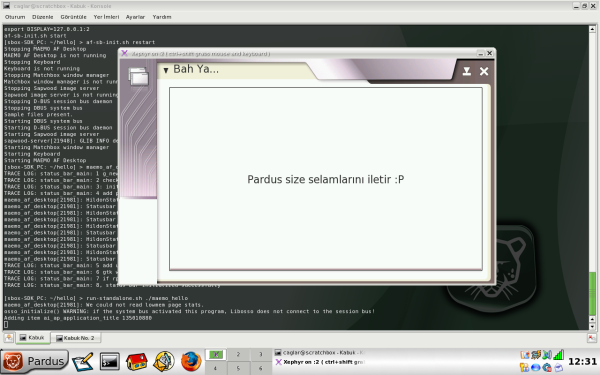Screen dimensions: 600x375
Task: Open the Pardus start menu
Action: coord(34,361)
